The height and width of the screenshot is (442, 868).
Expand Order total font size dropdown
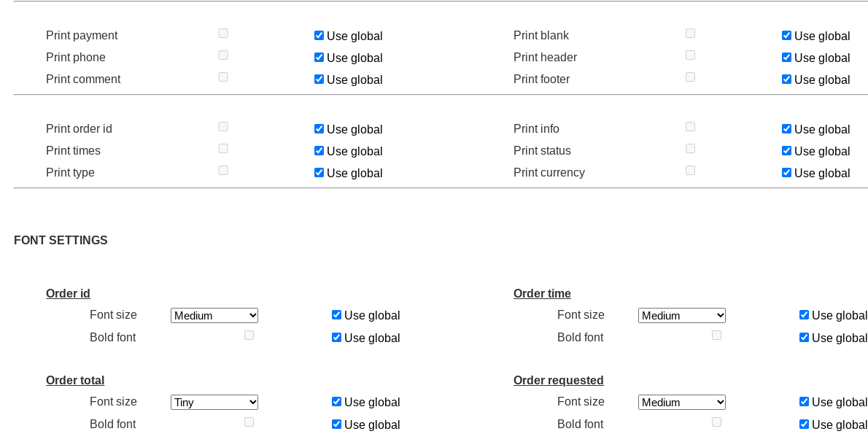[x=214, y=403]
